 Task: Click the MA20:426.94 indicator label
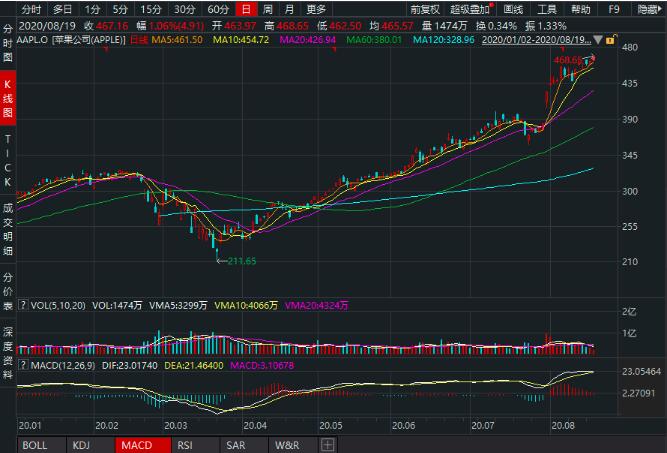point(308,40)
